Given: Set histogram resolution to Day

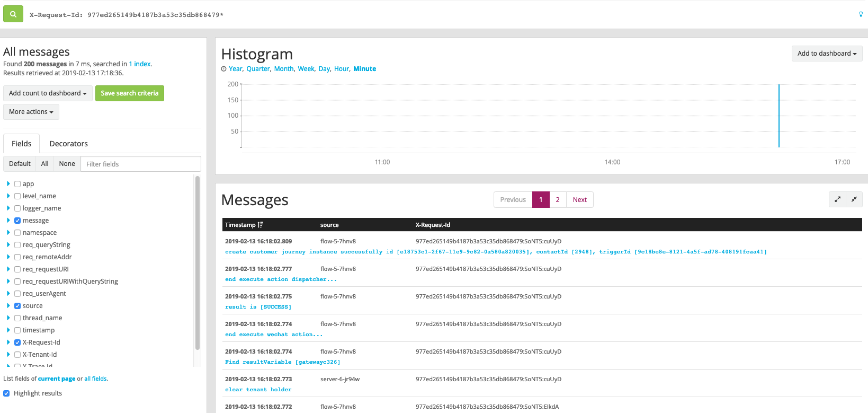Looking at the screenshot, I should pyautogui.click(x=324, y=69).
